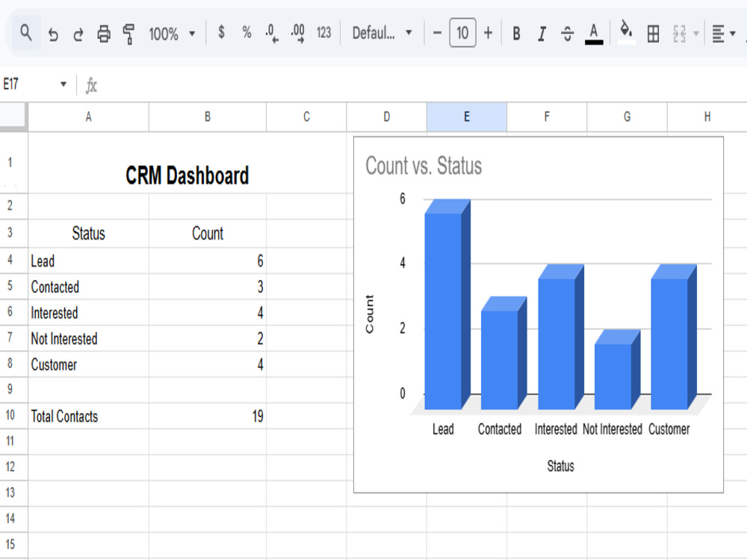Screen dimensions: 747x560
Task: Select column F header
Action: (x=547, y=117)
